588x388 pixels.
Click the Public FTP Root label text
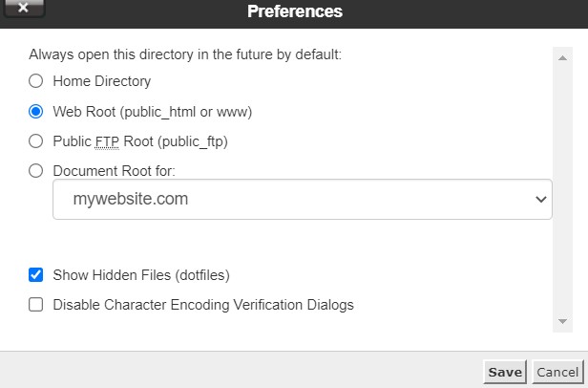(140, 141)
